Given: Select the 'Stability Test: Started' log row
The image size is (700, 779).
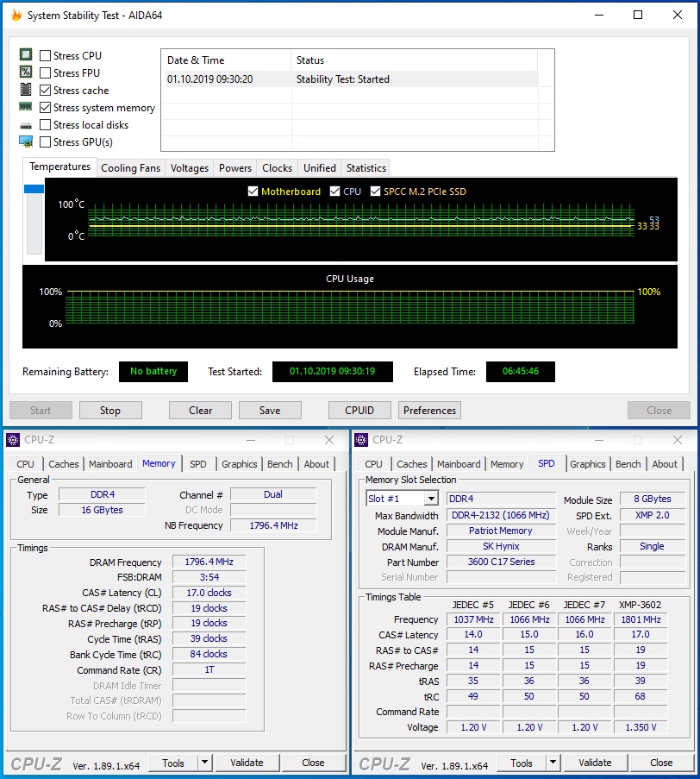Looking at the screenshot, I should tap(352, 79).
